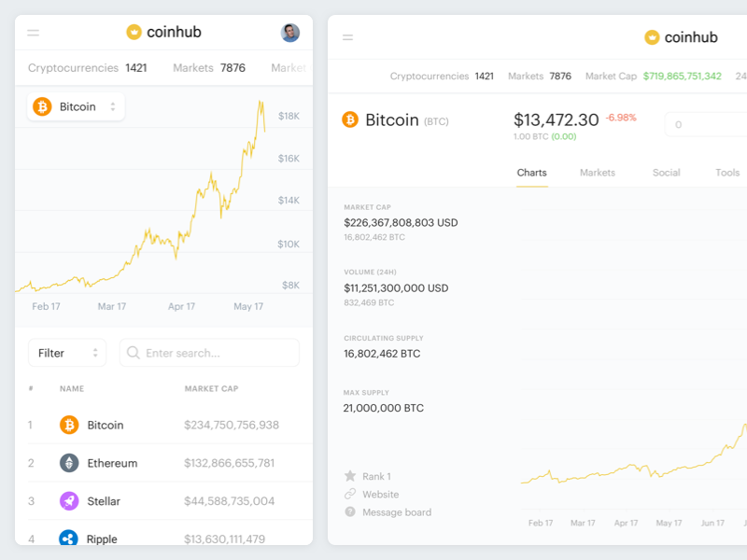Open the hamburger menu in right panel
The height and width of the screenshot is (560, 747).
tap(348, 38)
